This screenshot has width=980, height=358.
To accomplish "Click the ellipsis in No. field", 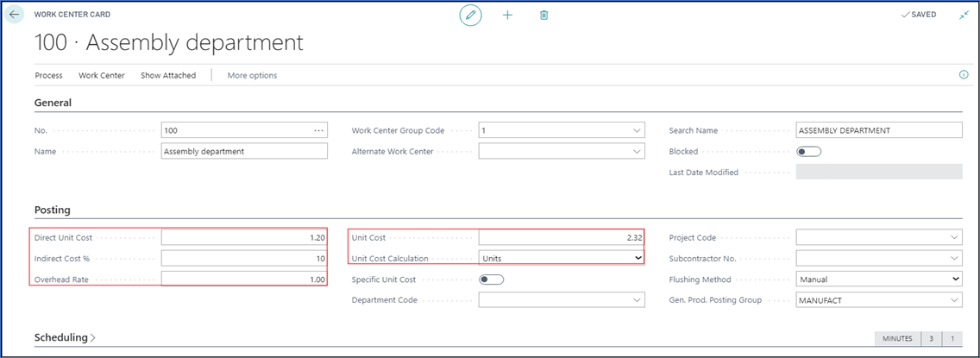I will tap(318, 130).
